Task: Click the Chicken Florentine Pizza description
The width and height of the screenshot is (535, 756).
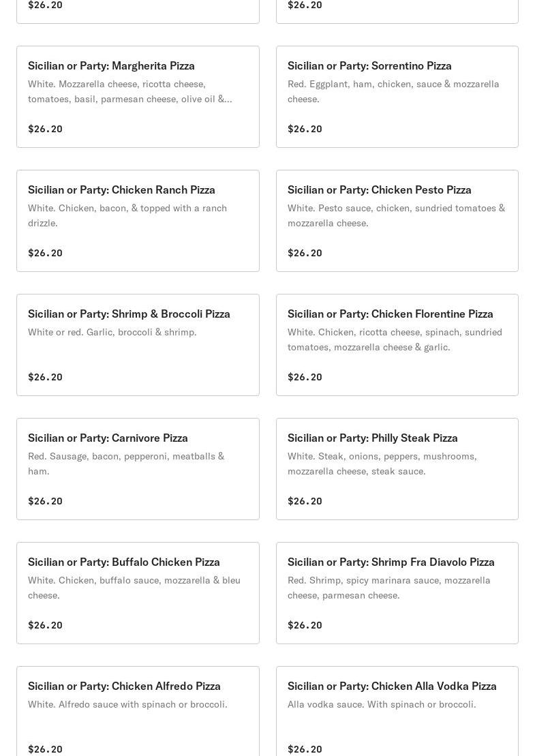Action: (x=395, y=339)
